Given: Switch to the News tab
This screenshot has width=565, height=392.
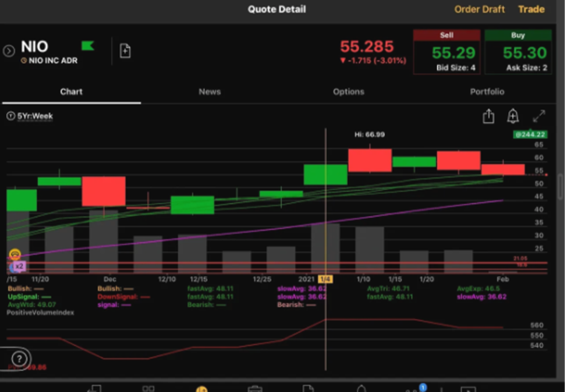Looking at the screenshot, I should pos(210,92).
